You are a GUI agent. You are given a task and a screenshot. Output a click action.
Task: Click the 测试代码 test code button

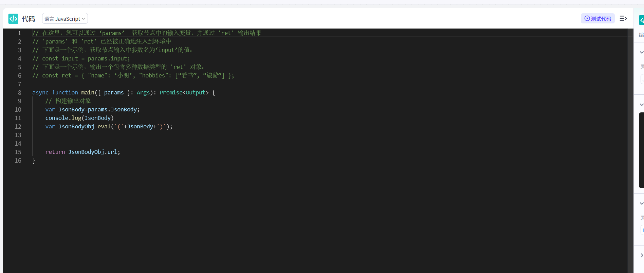coord(597,19)
